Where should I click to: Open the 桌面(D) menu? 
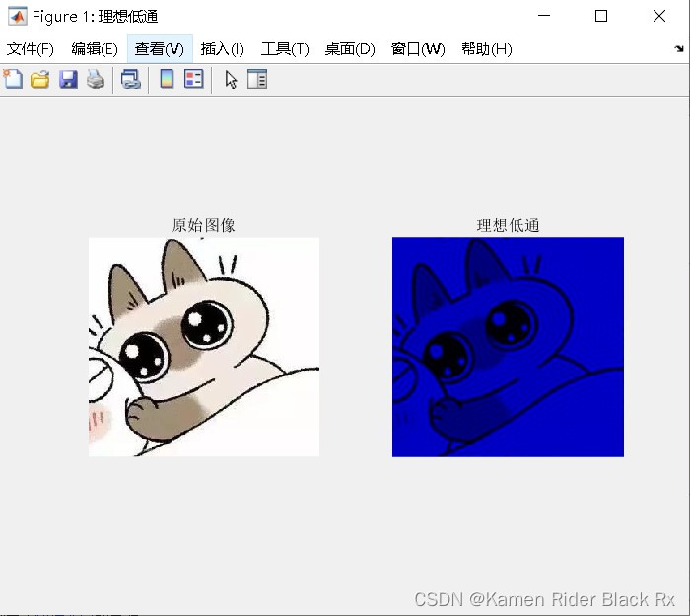[x=350, y=49]
